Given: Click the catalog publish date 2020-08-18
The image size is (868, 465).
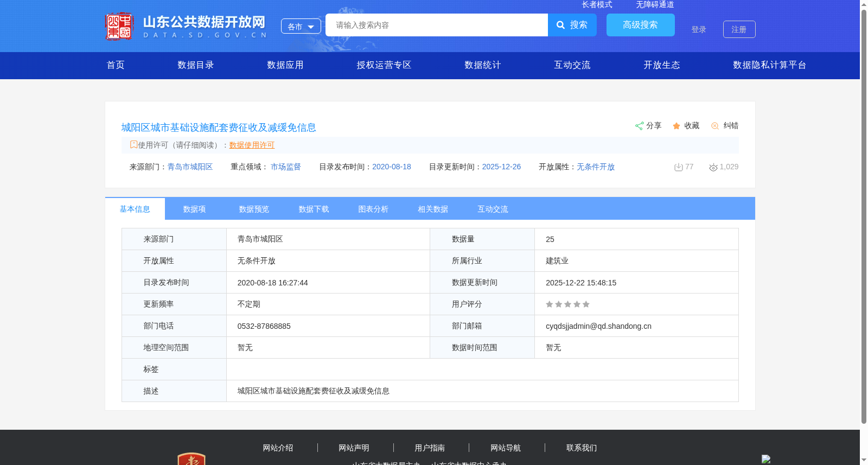Looking at the screenshot, I should (x=392, y=167).
